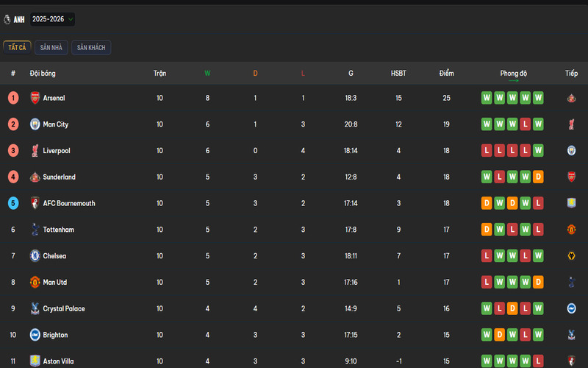Click the Sunderland team crest

coord(35,177)
